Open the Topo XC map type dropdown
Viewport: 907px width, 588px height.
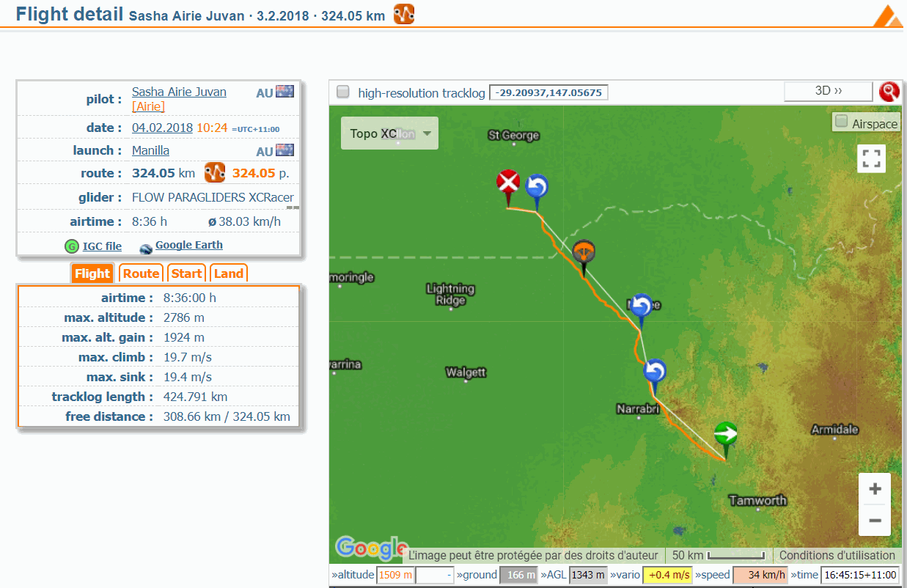[x=389, y=133]
